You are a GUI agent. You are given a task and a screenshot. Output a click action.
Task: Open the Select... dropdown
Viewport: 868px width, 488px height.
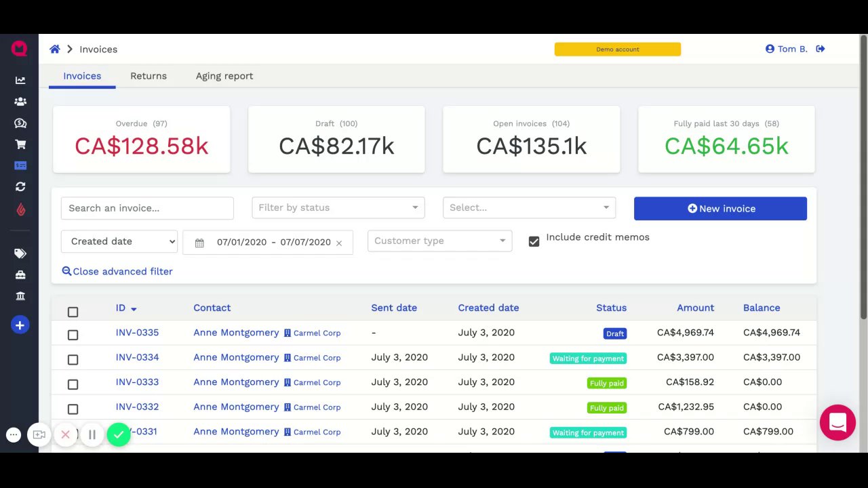pyautogui.click(x=530, y=207)
